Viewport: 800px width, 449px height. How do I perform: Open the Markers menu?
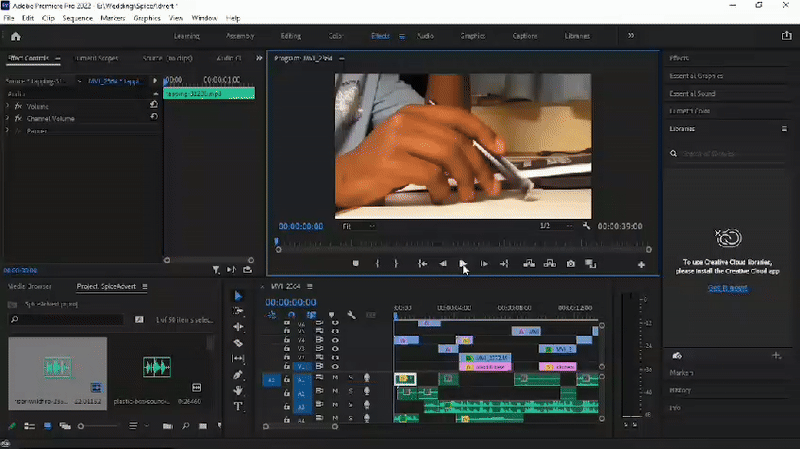point(113,18)
